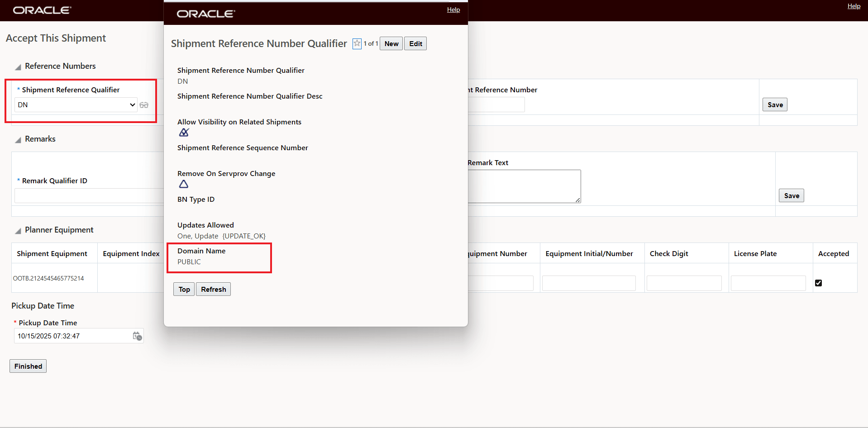Image resolution: width=868 pixels, height=428 pixels.
Task: Collapse the Planner Equipment section
Action: (18, 230)
